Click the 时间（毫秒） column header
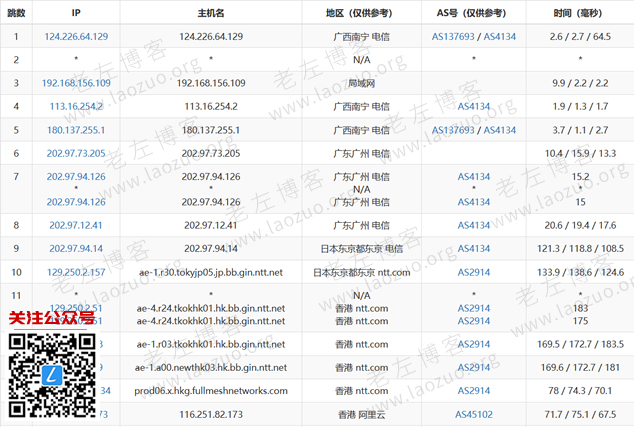Viewport: 634px width, 427px height. (580, 13)
